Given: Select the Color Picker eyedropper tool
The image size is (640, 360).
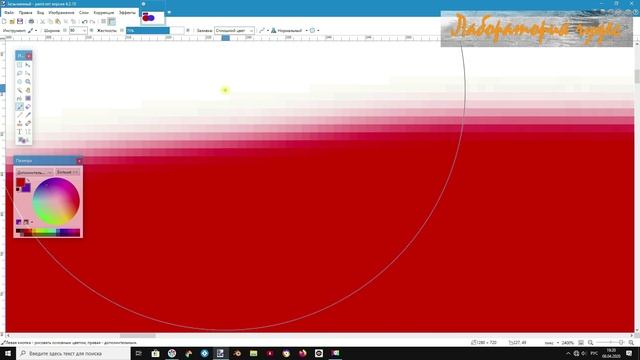Looking at the screenshot, I should point(28,115).
